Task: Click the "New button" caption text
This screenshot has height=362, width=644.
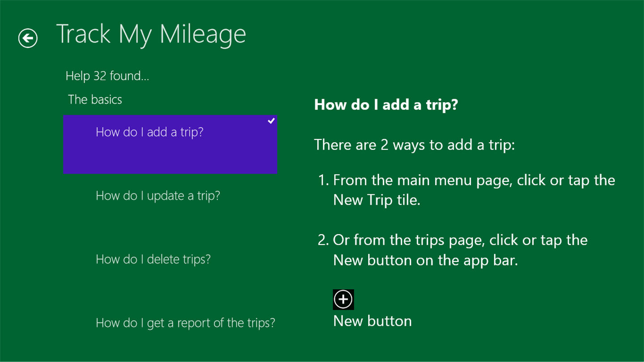Action: point(372,321)
